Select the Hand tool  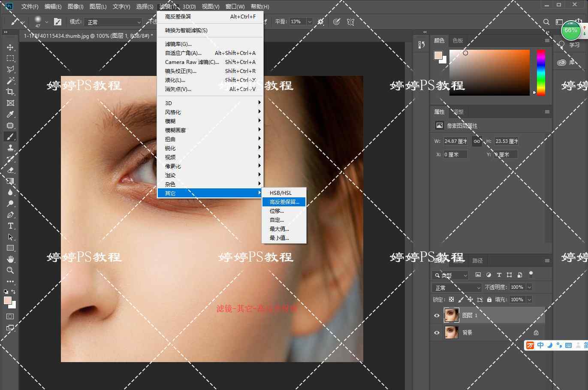pyautogui.click(x=10, y=259)
